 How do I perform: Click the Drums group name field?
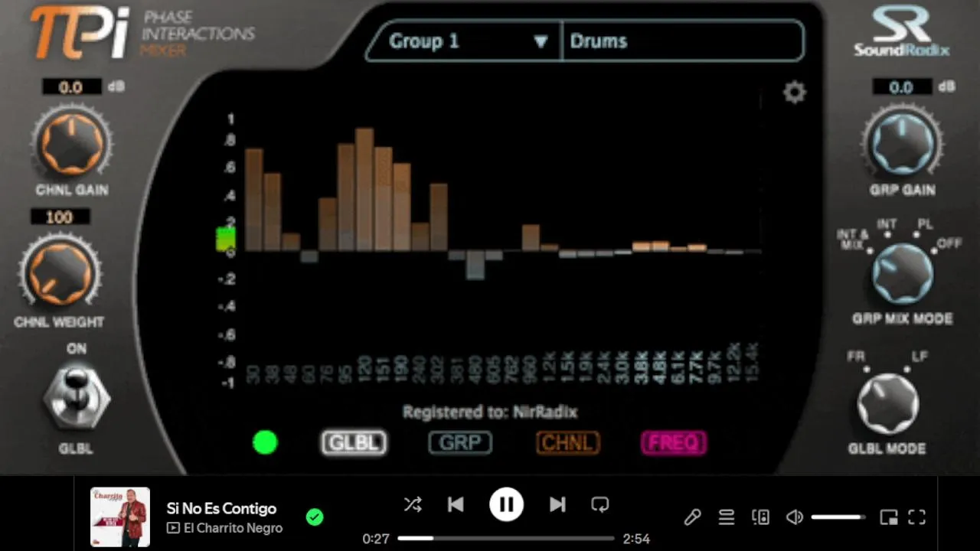pos(683,41)
